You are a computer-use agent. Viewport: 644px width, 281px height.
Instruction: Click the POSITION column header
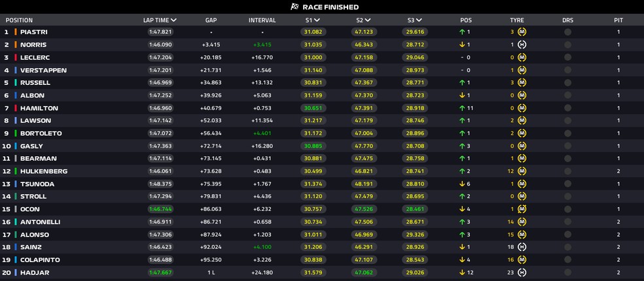pyautogui.click(x=19, y=20)
